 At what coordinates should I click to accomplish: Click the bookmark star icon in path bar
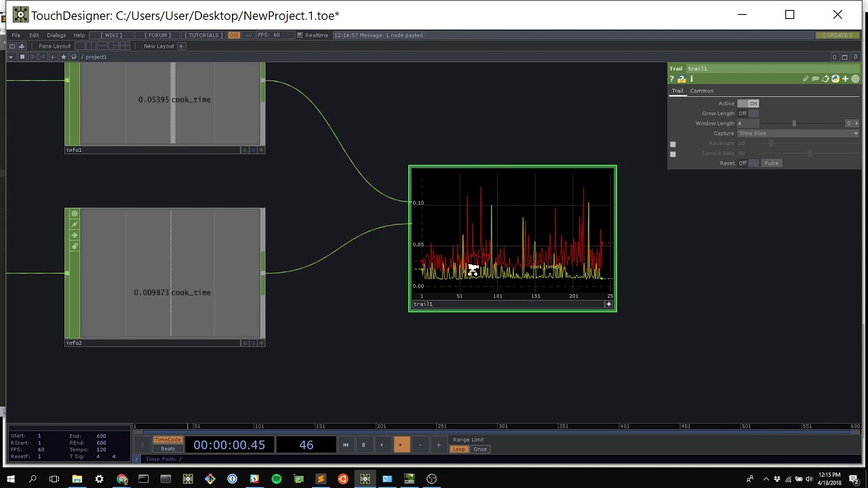[x=64, y=57]
